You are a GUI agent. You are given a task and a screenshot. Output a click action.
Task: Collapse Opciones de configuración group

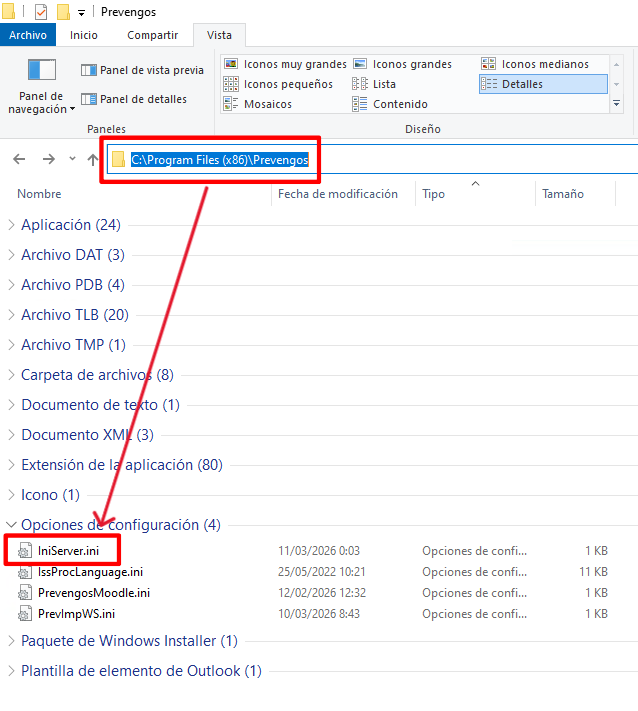[12, 525]
